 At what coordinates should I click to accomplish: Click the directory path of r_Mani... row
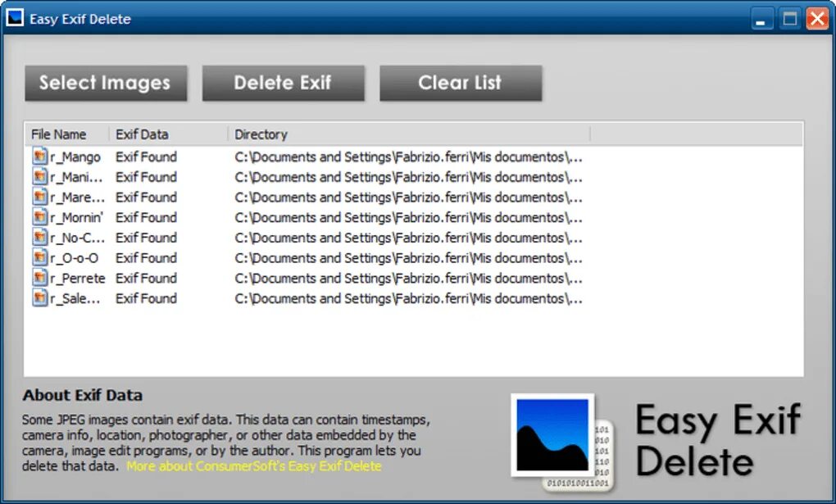coord(408,178)
